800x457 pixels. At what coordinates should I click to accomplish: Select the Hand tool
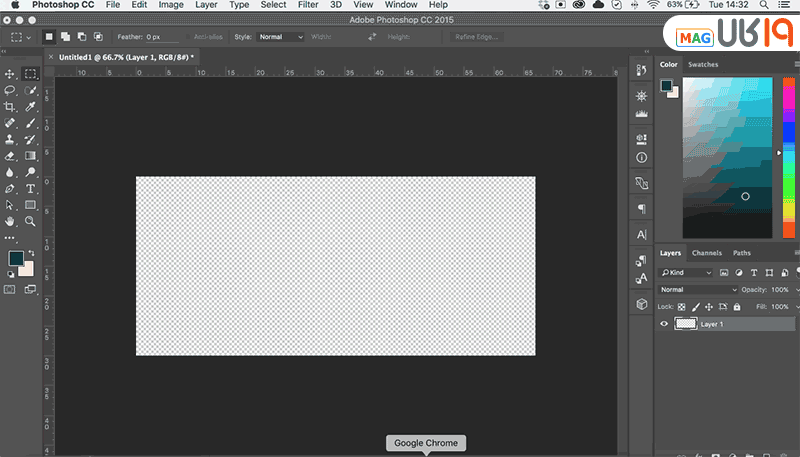coord(10,221)
